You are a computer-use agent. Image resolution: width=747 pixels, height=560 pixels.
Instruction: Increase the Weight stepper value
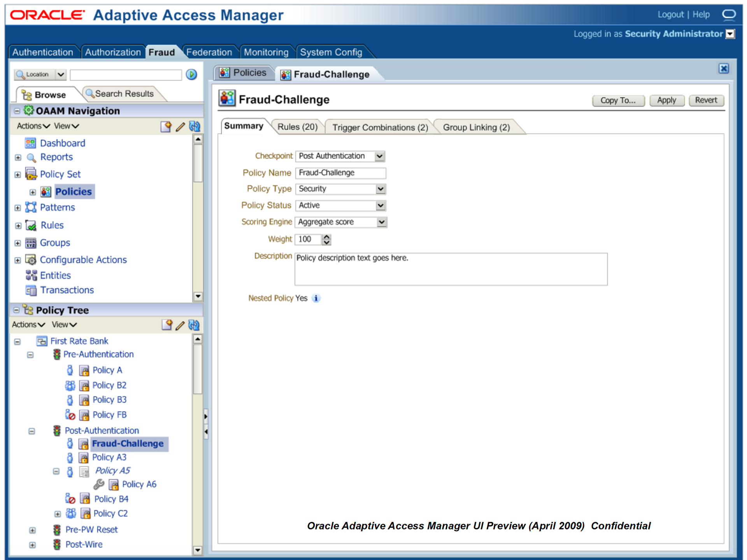327,237
